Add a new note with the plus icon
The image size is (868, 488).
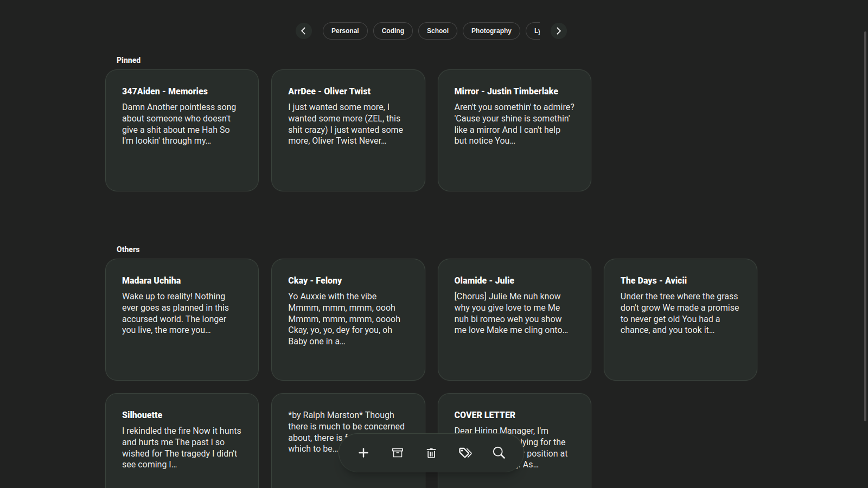click(363, 453)
